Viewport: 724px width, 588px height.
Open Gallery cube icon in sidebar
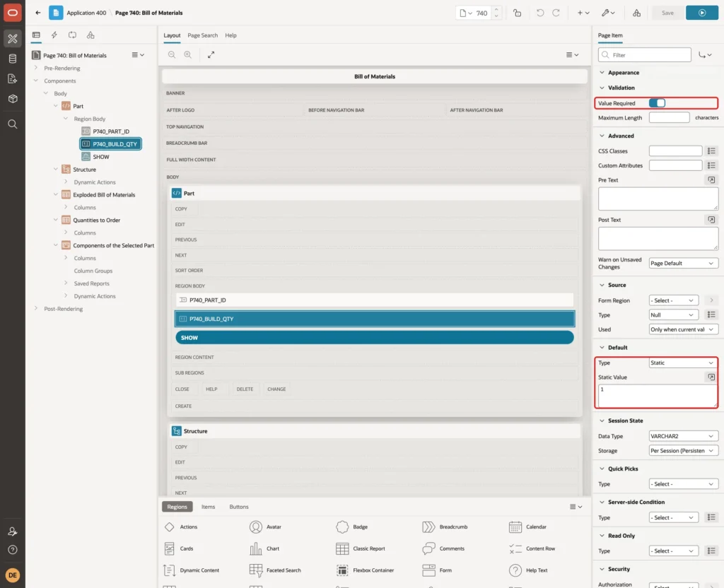click(x=13, y=99)
